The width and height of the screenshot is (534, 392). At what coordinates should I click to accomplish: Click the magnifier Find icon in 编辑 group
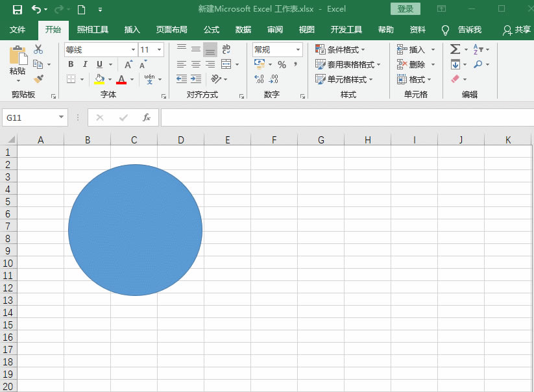tap(478, 64)
